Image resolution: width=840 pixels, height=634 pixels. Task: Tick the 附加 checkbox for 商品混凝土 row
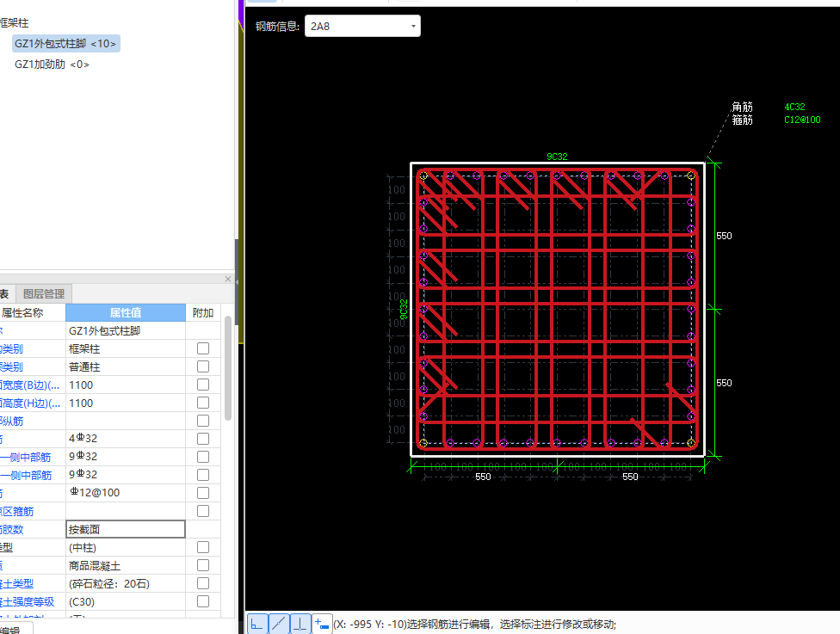[203, 565]
